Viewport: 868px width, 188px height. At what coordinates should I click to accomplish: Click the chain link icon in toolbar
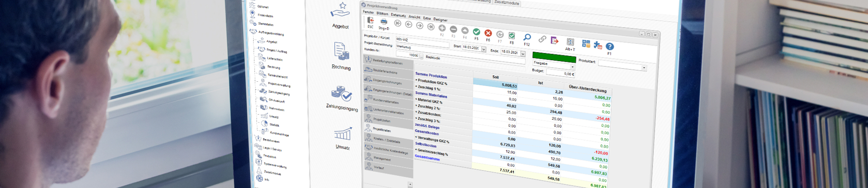[542, 39]
